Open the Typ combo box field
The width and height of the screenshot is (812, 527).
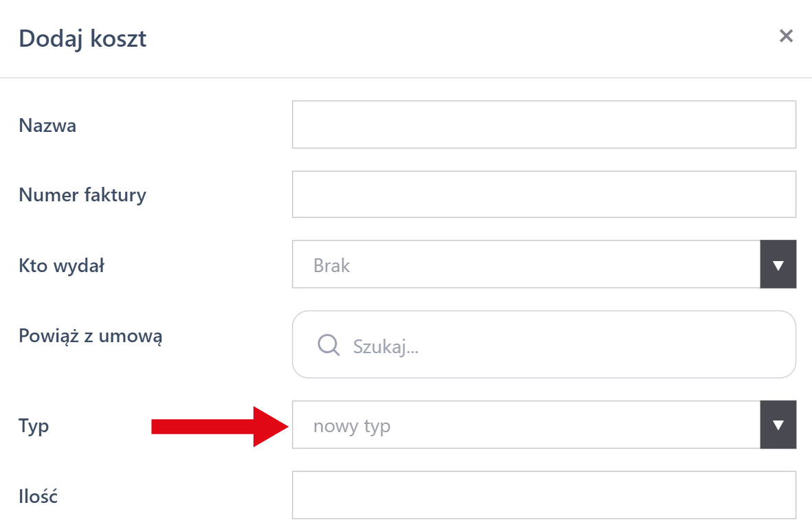tap(526, 425)
